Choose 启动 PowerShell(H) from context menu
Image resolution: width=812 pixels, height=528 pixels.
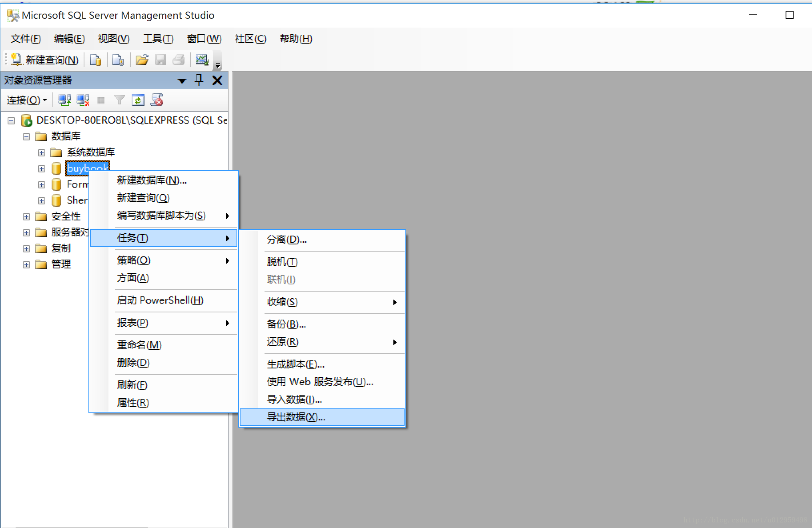[164, 300]
